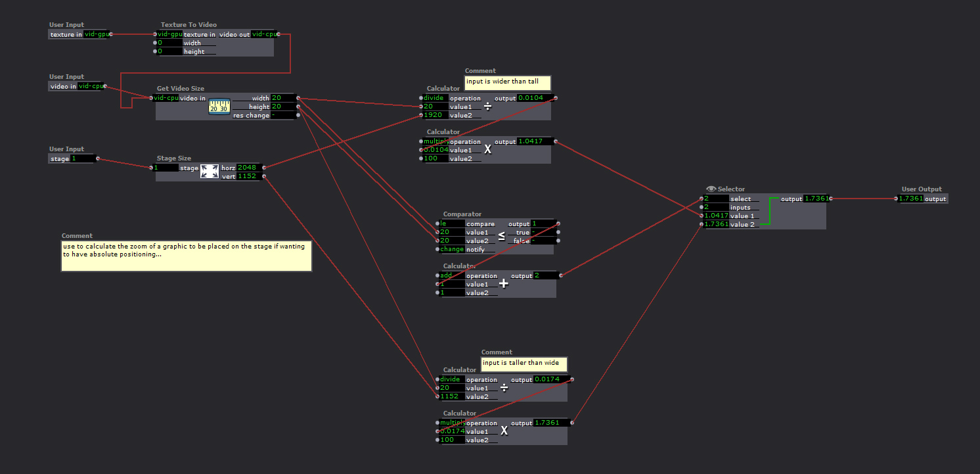The height and width of the screenshot is (474, 980).
Task: Click the User Output actor title
Action: (922, 189)
